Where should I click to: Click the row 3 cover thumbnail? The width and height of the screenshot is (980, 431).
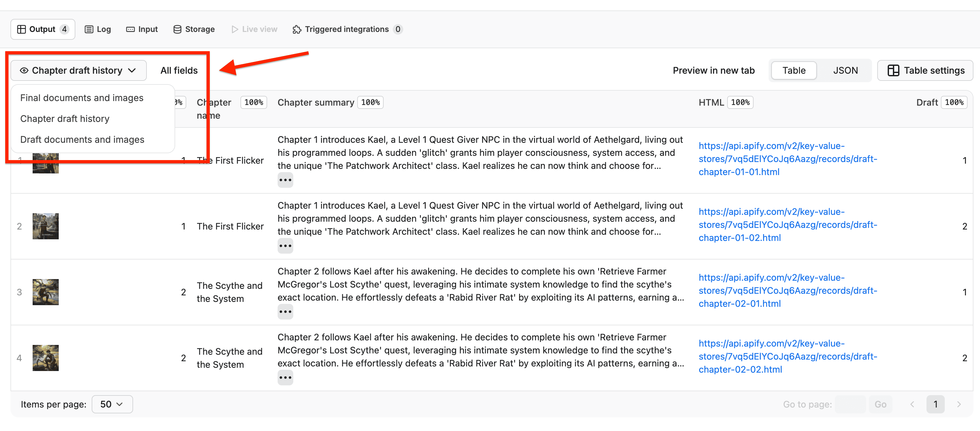(x=46, y=292)
